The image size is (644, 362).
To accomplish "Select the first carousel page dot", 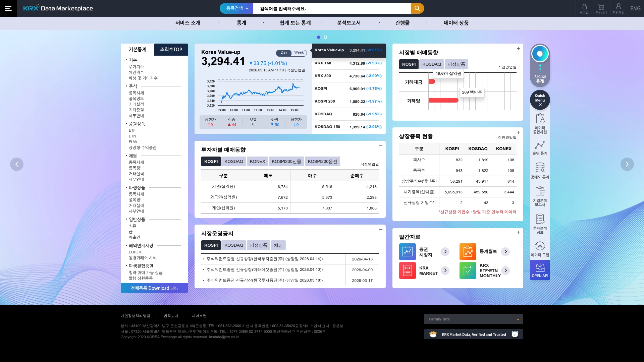I will tap(319, 37).
